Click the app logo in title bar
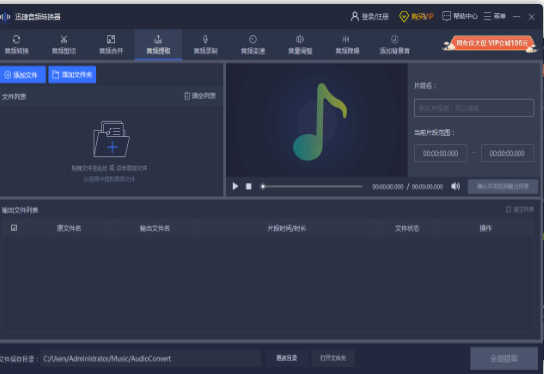Image resolution: width=544 pixels, height=374 pixels. (x=6, y=16)
